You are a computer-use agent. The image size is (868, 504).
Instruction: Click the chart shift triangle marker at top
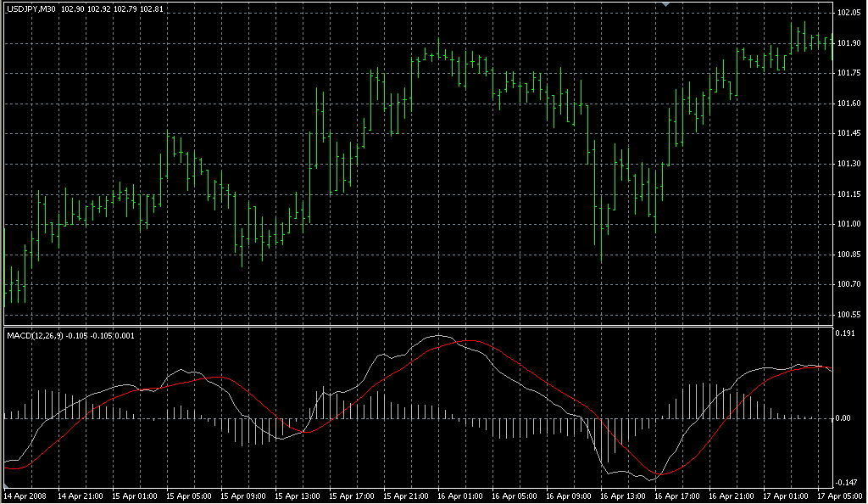click(666, 5)
